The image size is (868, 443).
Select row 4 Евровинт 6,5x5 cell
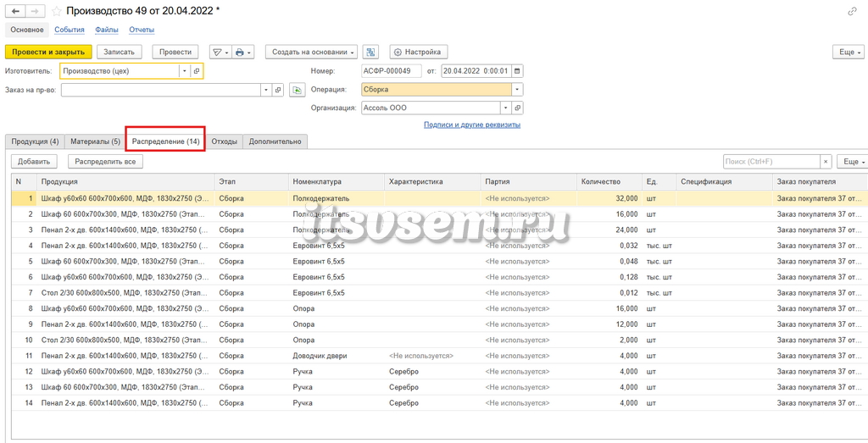tap(337, 246)
